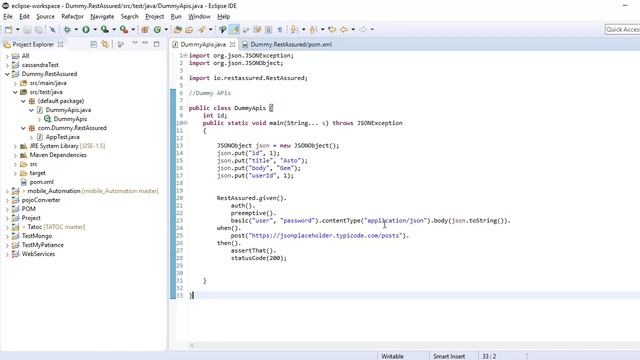Toggle Link with Editor in Project Explorer

point(105,44)
